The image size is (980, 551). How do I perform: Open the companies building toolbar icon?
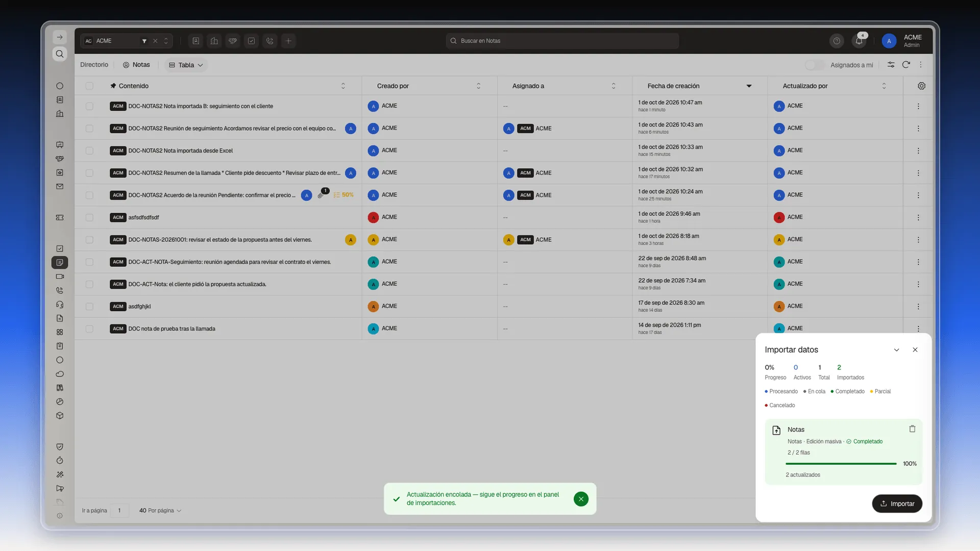pyautogui.click(x=214, y=41)
